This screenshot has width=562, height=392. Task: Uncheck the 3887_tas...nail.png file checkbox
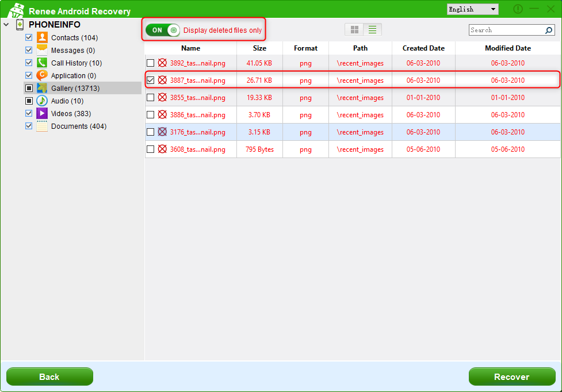151,80
